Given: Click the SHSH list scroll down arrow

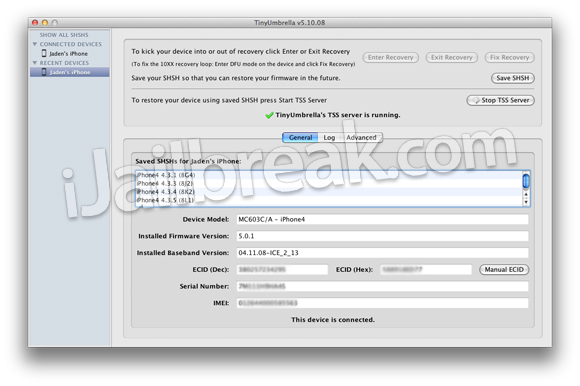Looking at the screenshot, I should click(526, 202).
